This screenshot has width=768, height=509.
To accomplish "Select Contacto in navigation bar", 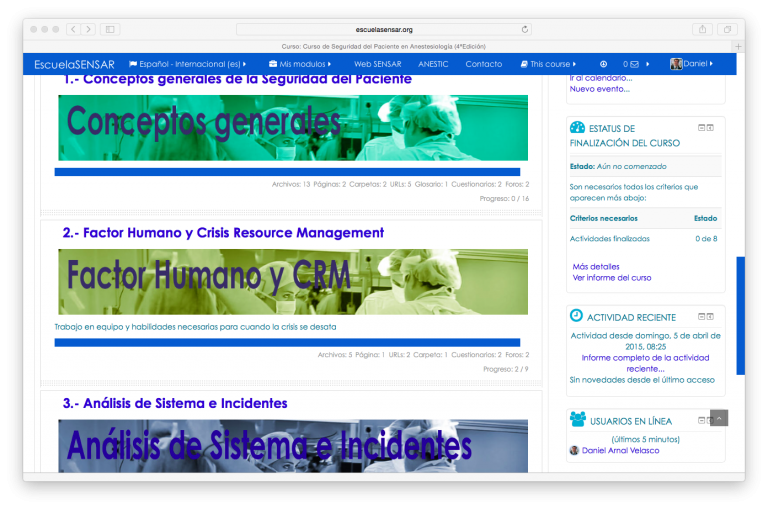I will coord(484,64).
